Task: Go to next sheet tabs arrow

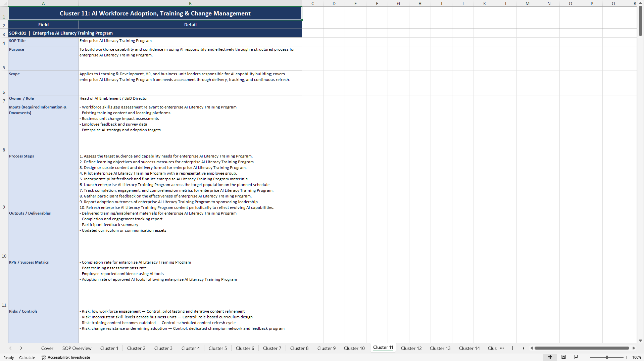Action: (x=21, y=348)
